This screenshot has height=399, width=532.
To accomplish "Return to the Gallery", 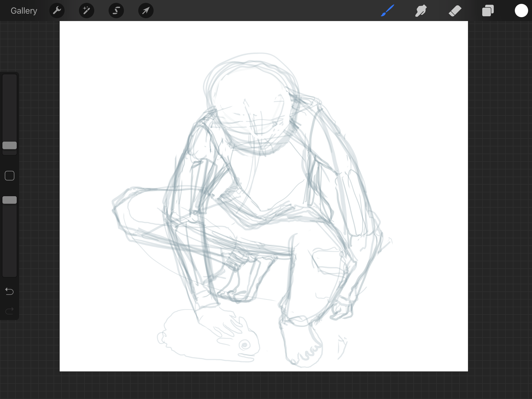I will 24,11.
